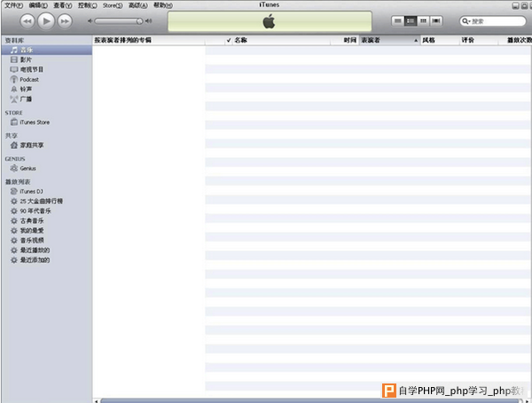Open the 控制 menu
Viewport: 532px width, 403px height.
(x=88, y=5)
